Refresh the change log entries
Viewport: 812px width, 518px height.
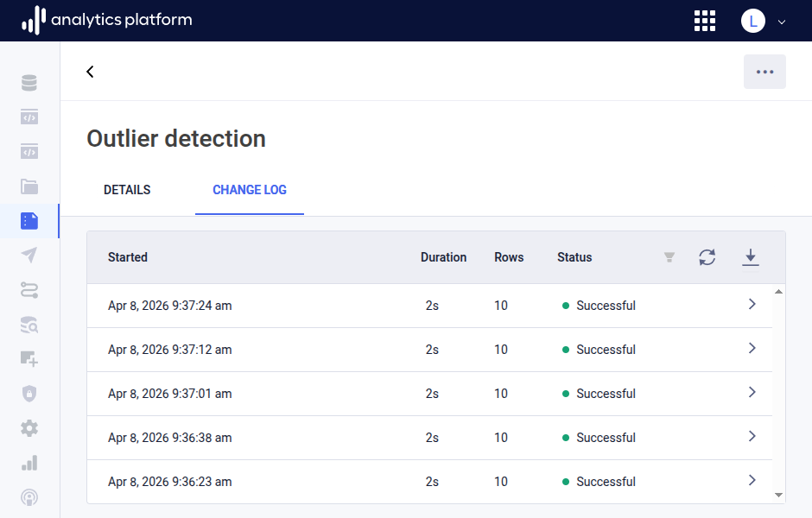click(707, 257)
